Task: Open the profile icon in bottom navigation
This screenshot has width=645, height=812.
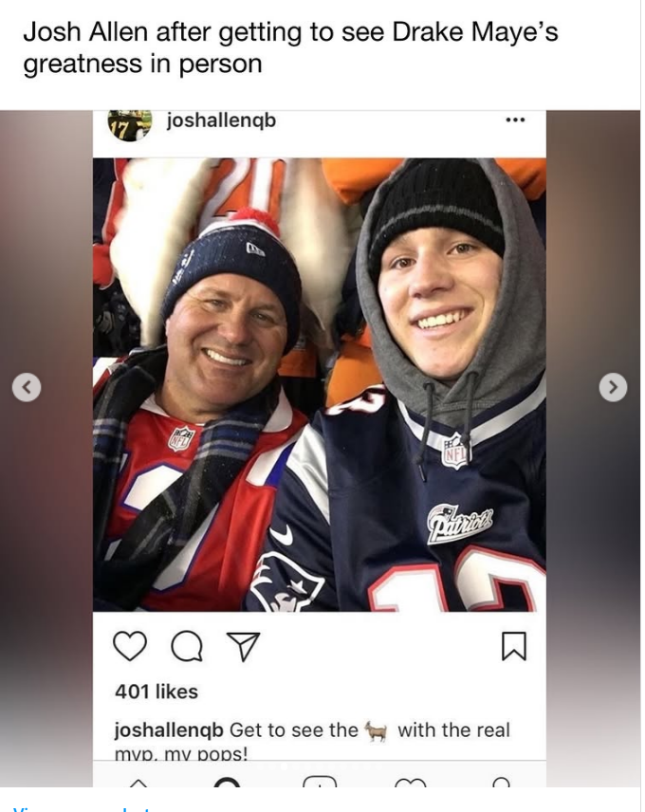Action: pos(501,782)
